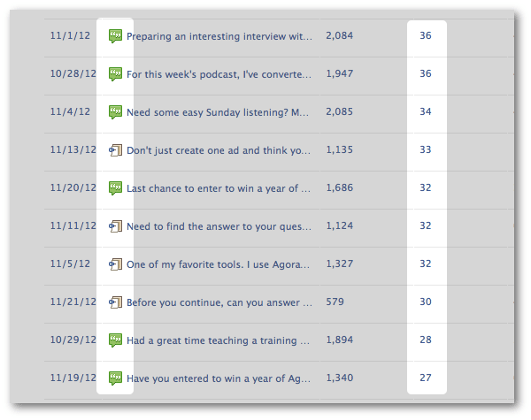
Task: Click status icon for 10/28/12 podcast post
Action: 115,73
